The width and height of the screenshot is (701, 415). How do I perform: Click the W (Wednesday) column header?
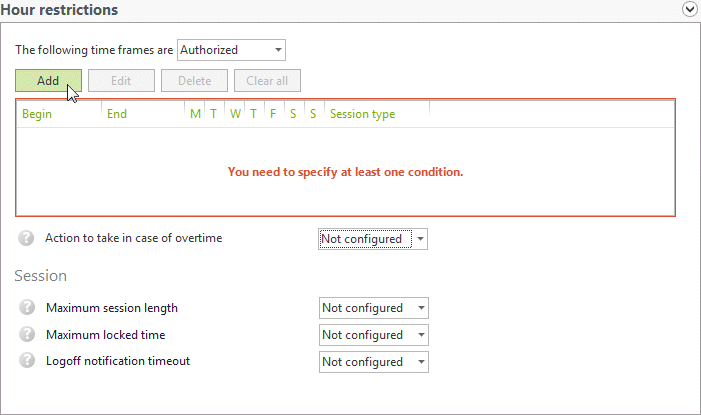pyautogui.click(x=235, y=114)
